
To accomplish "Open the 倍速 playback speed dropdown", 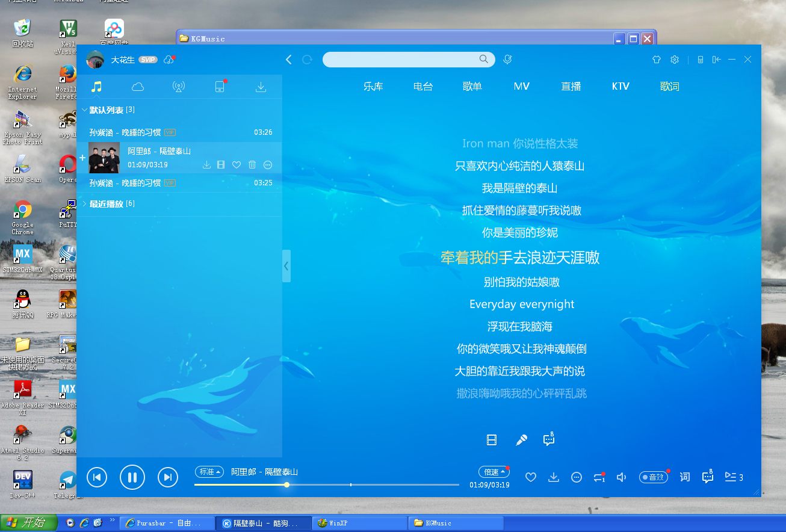I will 494,472.
